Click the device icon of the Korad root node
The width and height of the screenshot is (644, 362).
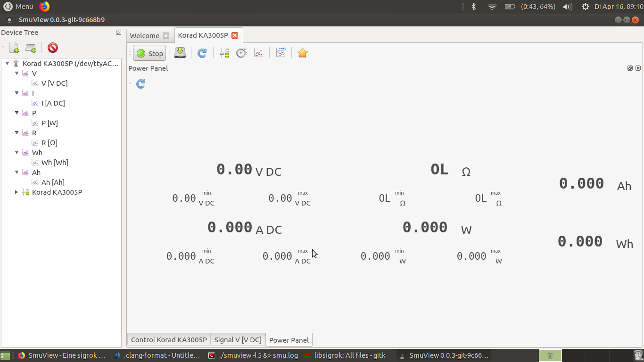[x=16, y=64]
